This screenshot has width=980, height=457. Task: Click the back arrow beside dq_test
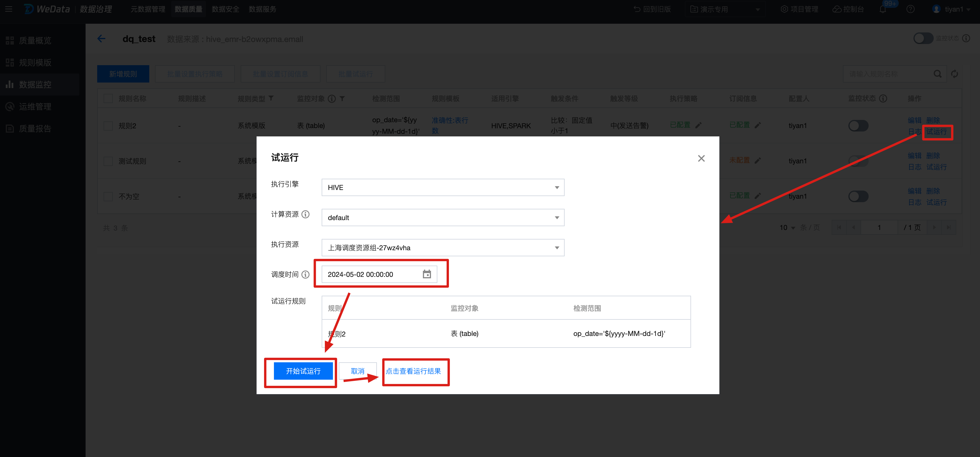point(101,39)
